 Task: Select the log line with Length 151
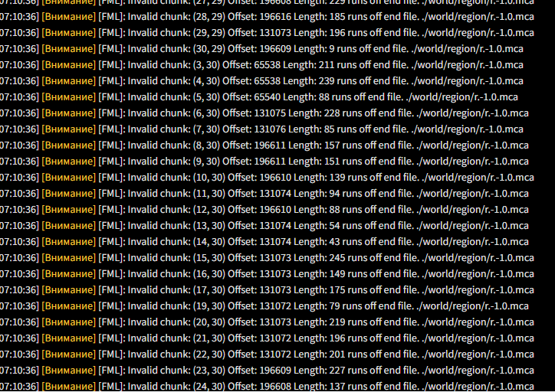click(276, 161)
